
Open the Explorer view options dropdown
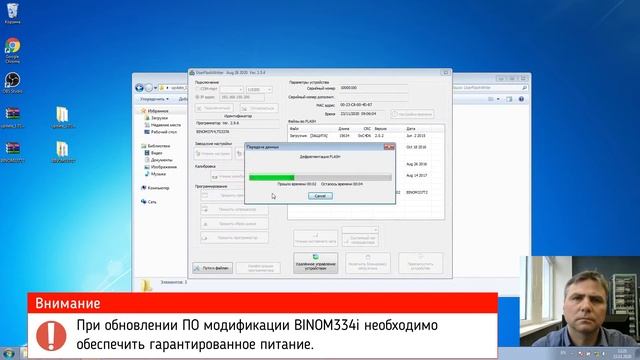[x=498, y=99]
